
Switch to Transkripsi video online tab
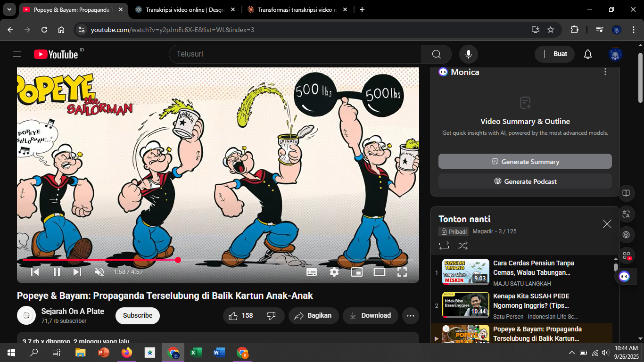[x=186, y=9]
